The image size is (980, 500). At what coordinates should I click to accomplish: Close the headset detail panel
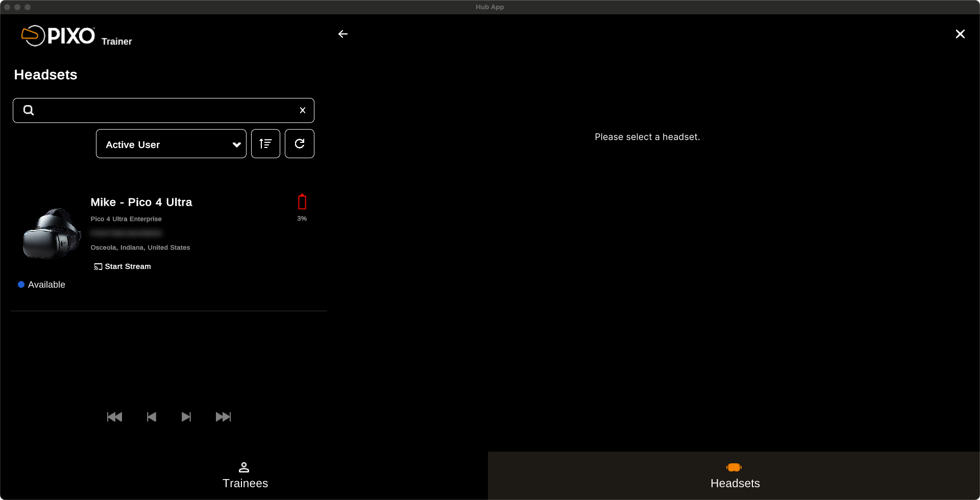pyautogui.click(x=960, y=34)
